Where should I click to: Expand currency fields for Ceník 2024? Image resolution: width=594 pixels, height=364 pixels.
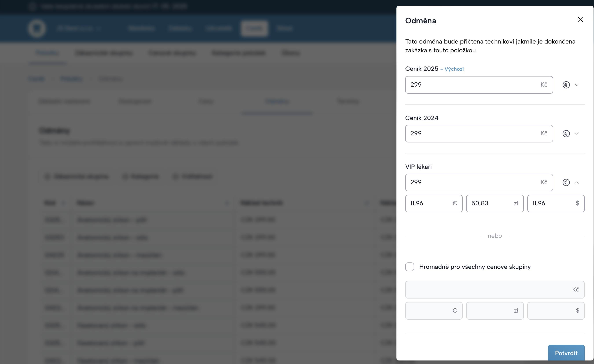click(577, 133)
